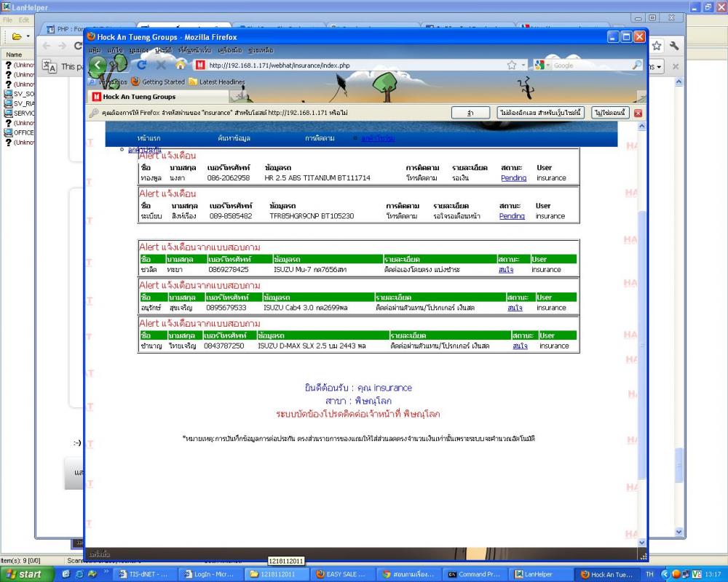Click the Firefox vertical scrollbar thumb

tap(641, 344)
